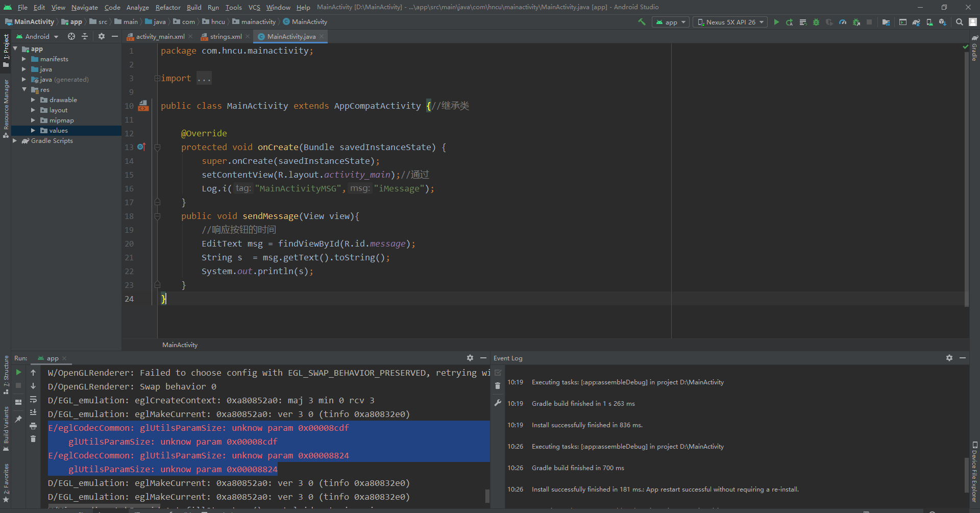The height and width of the screenshot is (513, 980).
Task: Click the user account avatar icon
Action: click(x=973, y=22)
